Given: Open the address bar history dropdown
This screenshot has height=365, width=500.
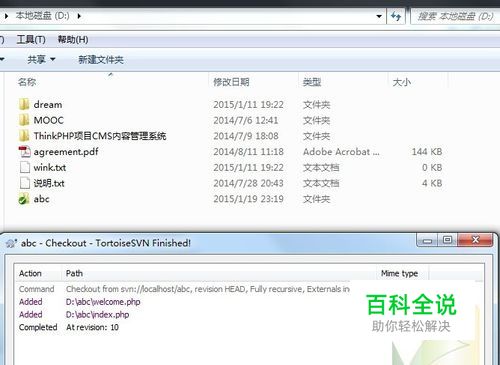Looking at the screenshot, I should (x=379, y=16).
